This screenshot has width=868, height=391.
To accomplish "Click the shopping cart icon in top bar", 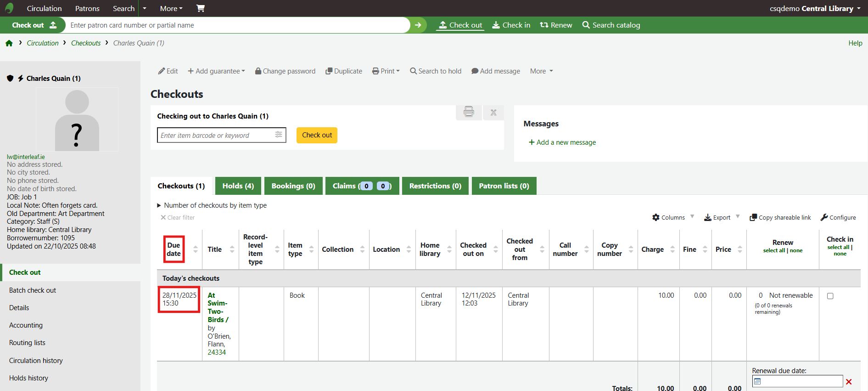I will tap(201, 8).
